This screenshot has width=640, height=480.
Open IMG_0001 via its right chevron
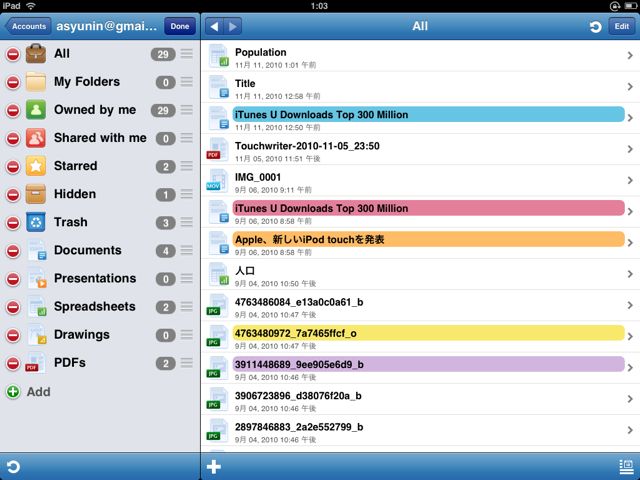[x=630, y=180]
